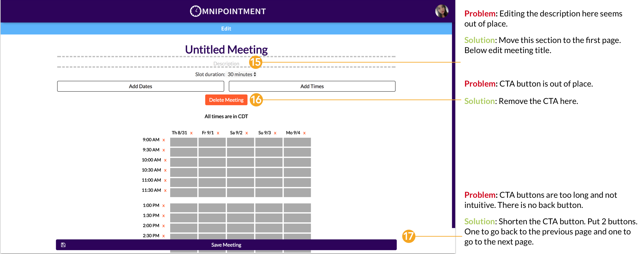Click into the Description field
Viewport: 644px width, 254px height.
pyautogui.click(x=226, y=63)
